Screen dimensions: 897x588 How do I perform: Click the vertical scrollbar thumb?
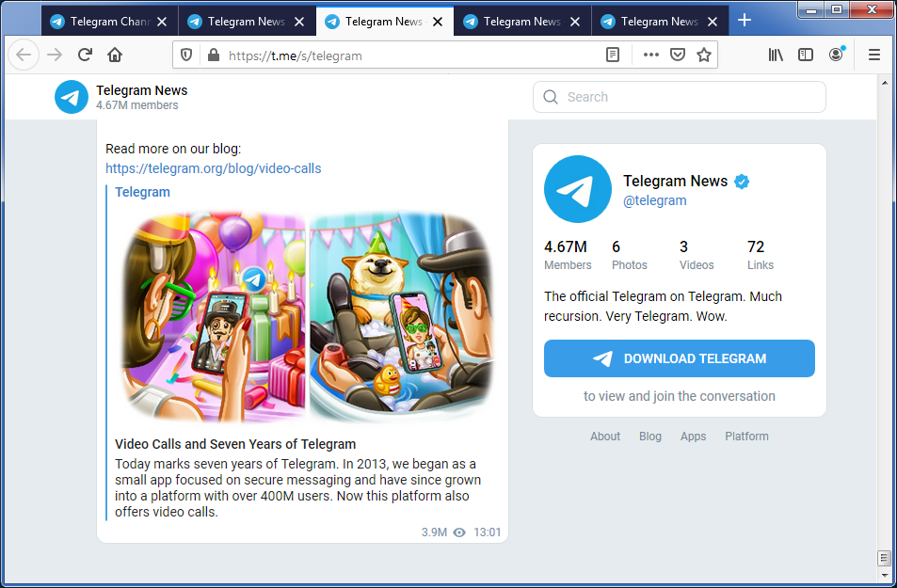885,558
